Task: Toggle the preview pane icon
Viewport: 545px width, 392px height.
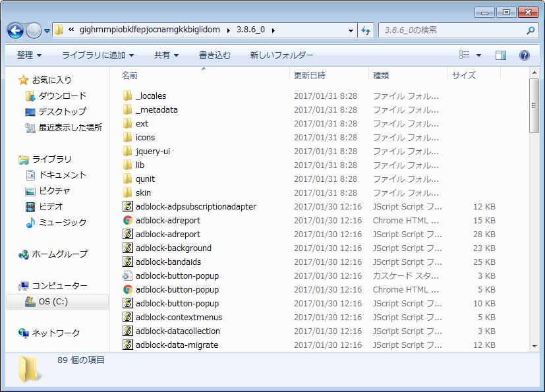Action: [x=500, y=55]
